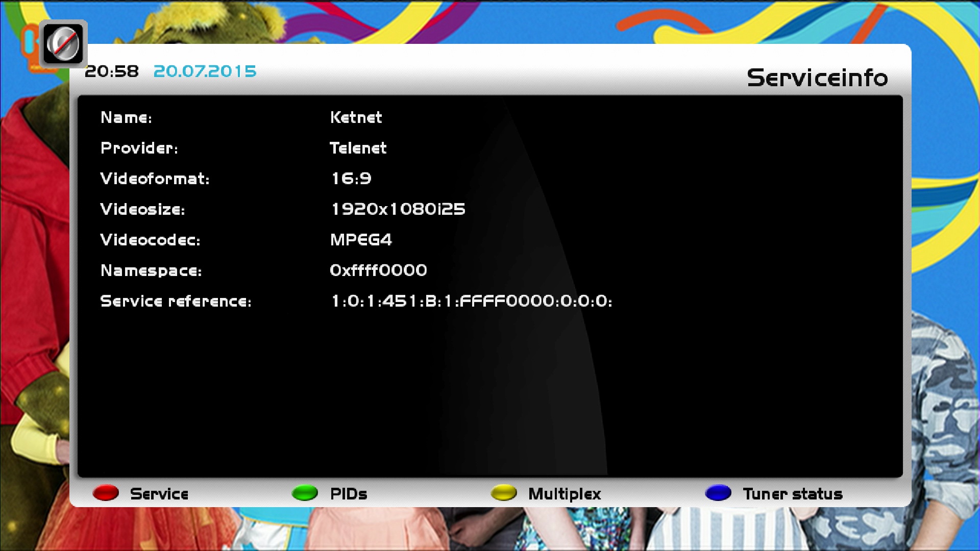Click the date 20.07.2015
Viewport: 980px width, 551px height.
coord(205,71)
